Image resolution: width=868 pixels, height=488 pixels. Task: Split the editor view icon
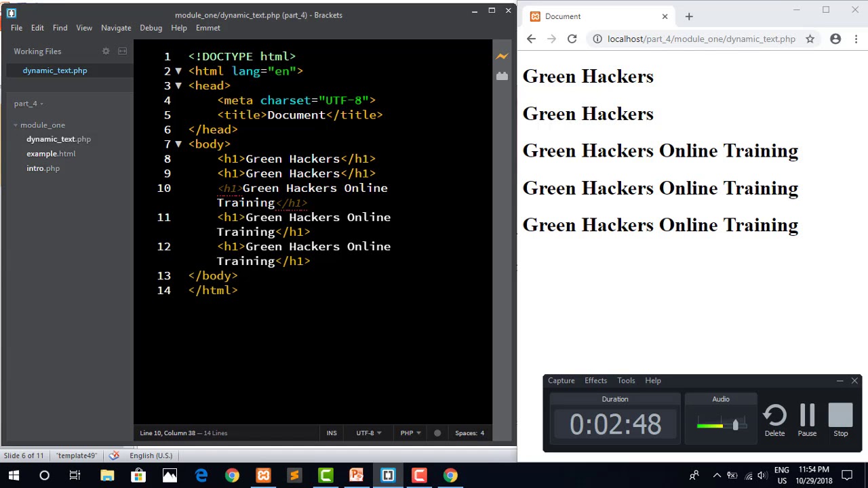123,52
